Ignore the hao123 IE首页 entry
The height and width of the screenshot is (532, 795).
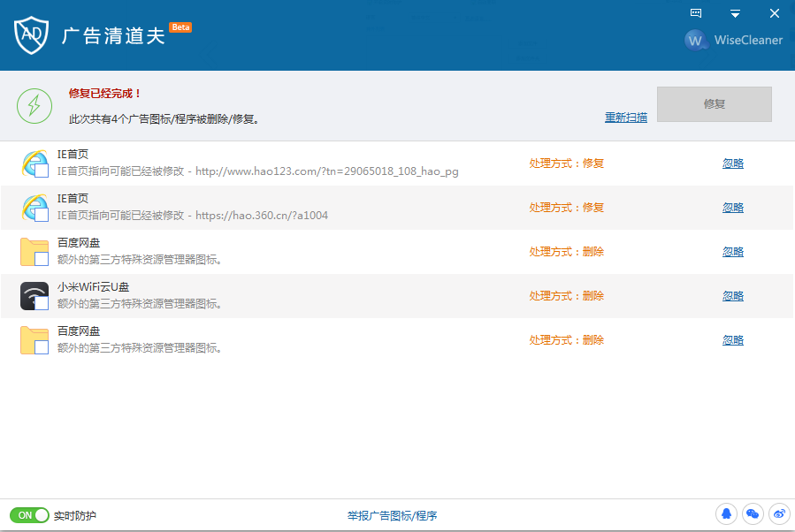(x=732, y=163)
